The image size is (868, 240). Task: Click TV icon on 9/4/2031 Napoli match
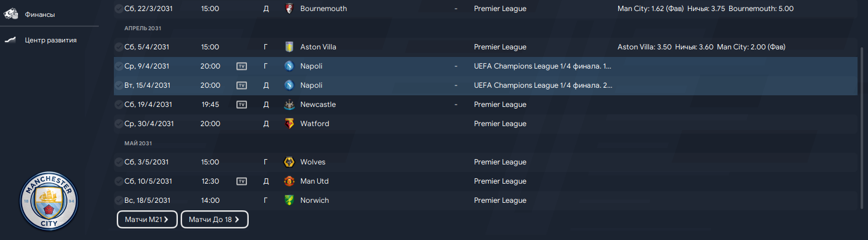pos(242,66)
